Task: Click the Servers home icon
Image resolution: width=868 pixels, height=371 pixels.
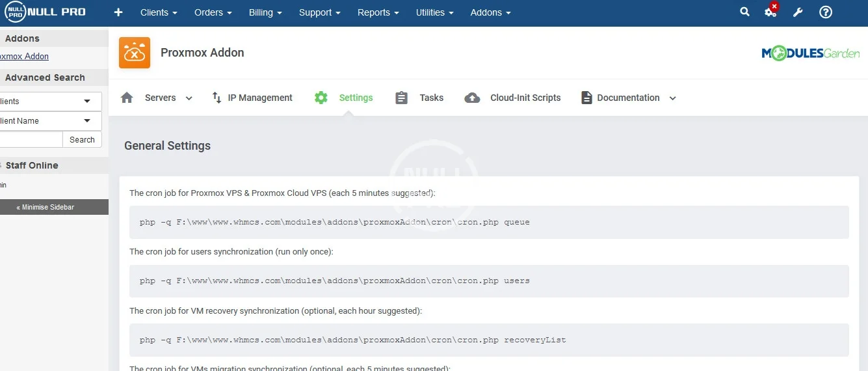Action: tap(127, 98)
